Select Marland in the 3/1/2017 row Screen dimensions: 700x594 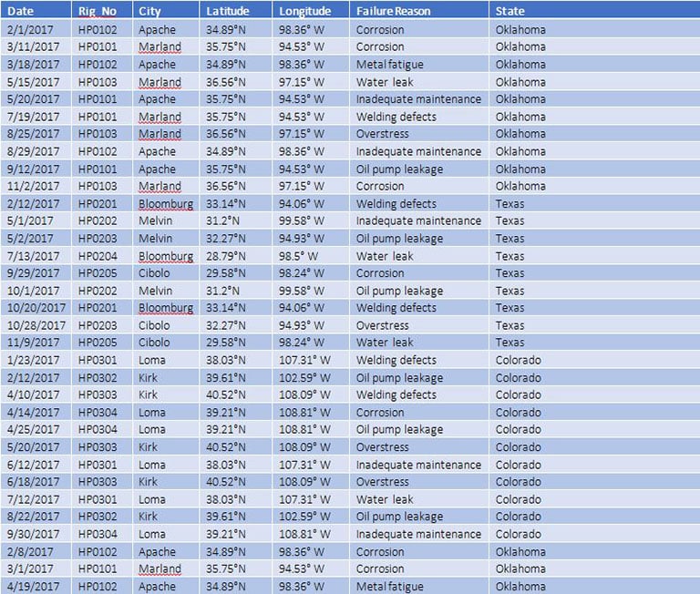pyautogui.click(x=160, y=569)
